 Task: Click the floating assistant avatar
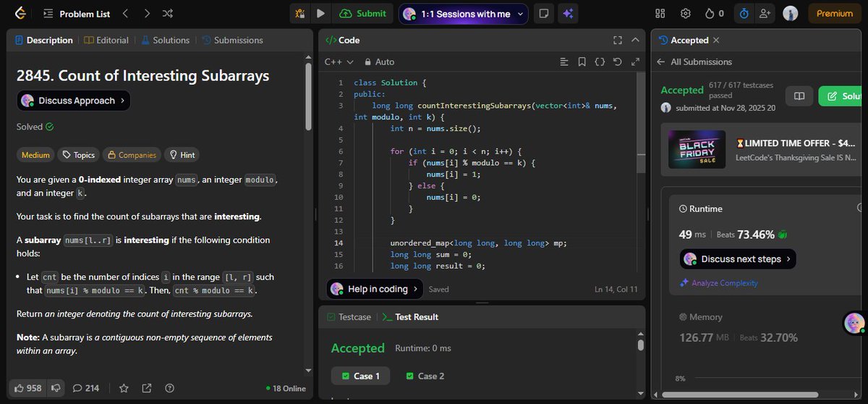click(854, 323)
